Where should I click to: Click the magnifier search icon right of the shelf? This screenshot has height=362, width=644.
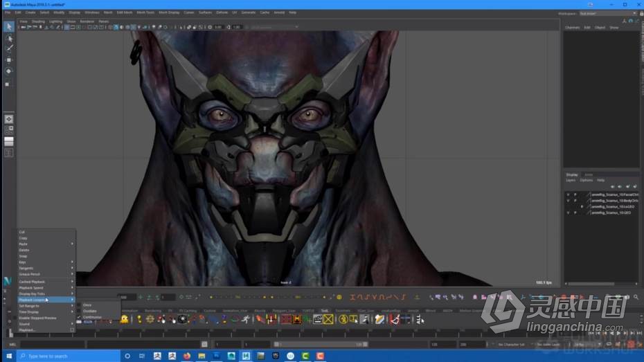[636, 297]
